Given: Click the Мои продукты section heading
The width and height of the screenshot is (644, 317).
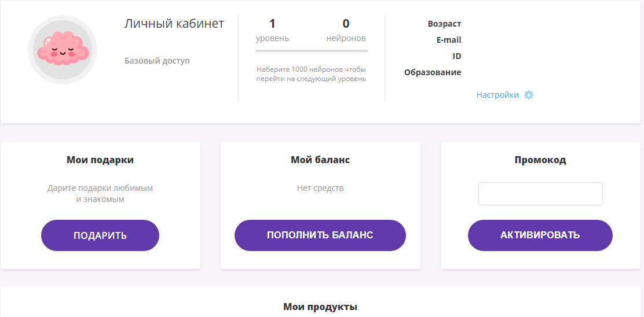Looking at the screenshot, I should pyautogui.click(x=320, y=307).
